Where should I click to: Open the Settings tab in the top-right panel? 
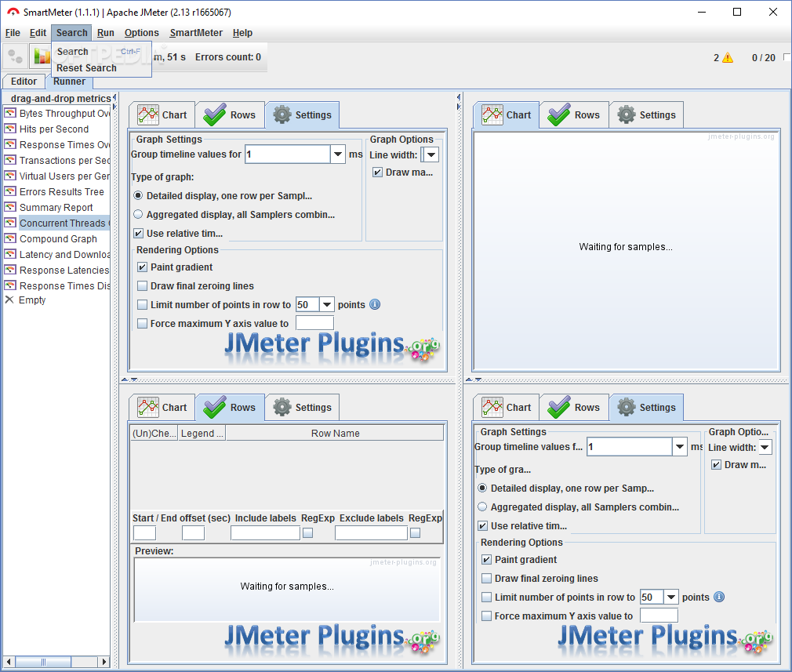(x=646, y=114)
